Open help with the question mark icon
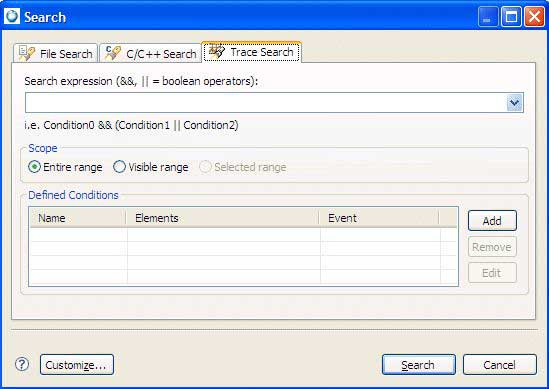The width and height of the screenshot is (549, 389). [22, 364]
